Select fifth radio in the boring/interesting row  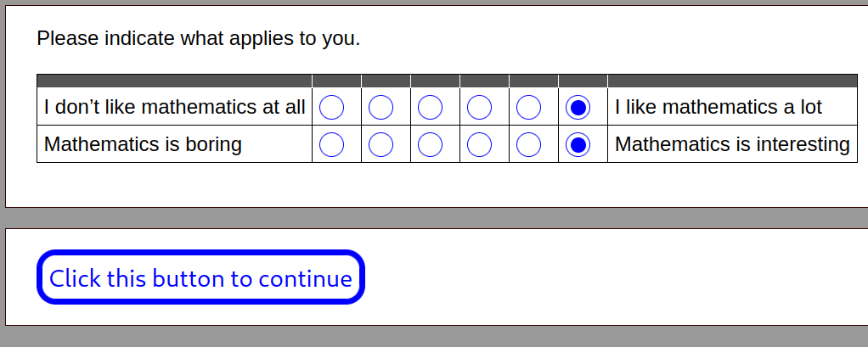point(528,145)
